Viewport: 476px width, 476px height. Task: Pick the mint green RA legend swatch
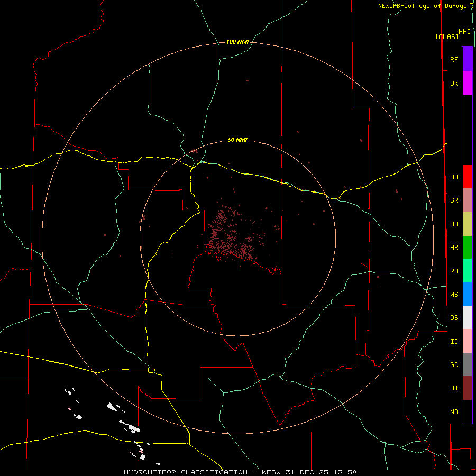coord(467,271)
